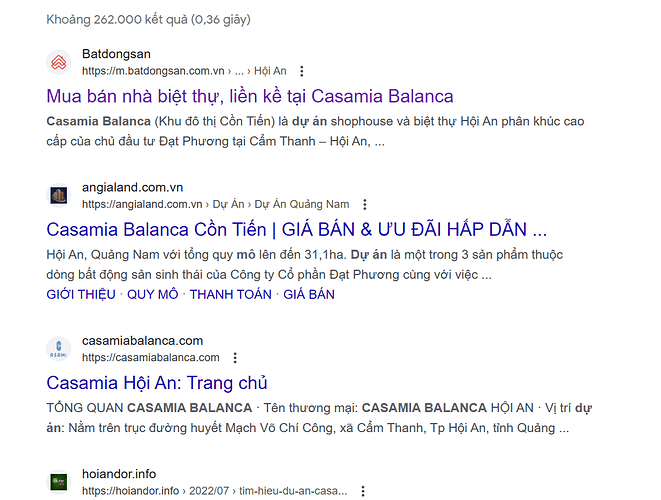Click the casamiabalanca.com site name
Image resolution: width=661 pixels, height=500 pixels.
tap(142, 341)
